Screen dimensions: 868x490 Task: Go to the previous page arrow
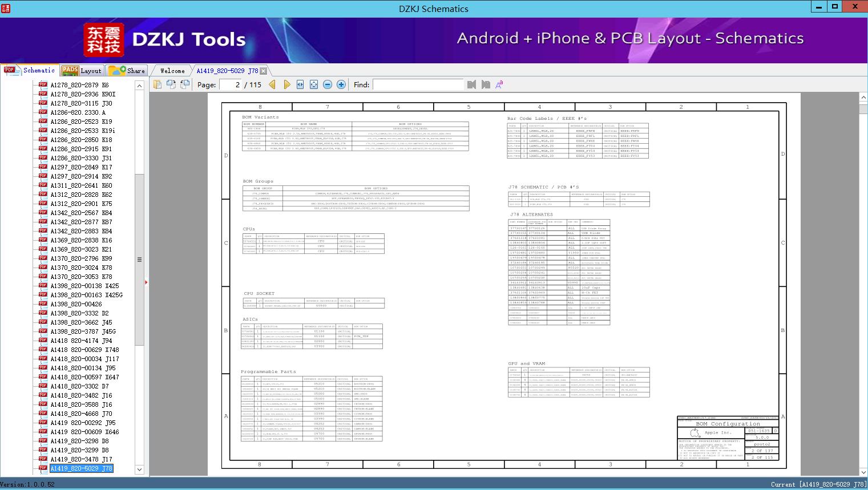tap(272, 84)
